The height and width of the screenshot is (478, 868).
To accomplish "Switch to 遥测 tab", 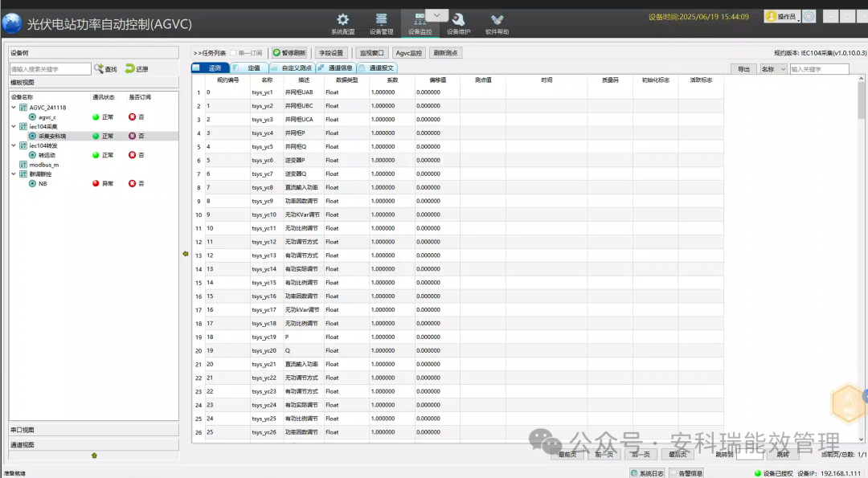I will point(211,68).
